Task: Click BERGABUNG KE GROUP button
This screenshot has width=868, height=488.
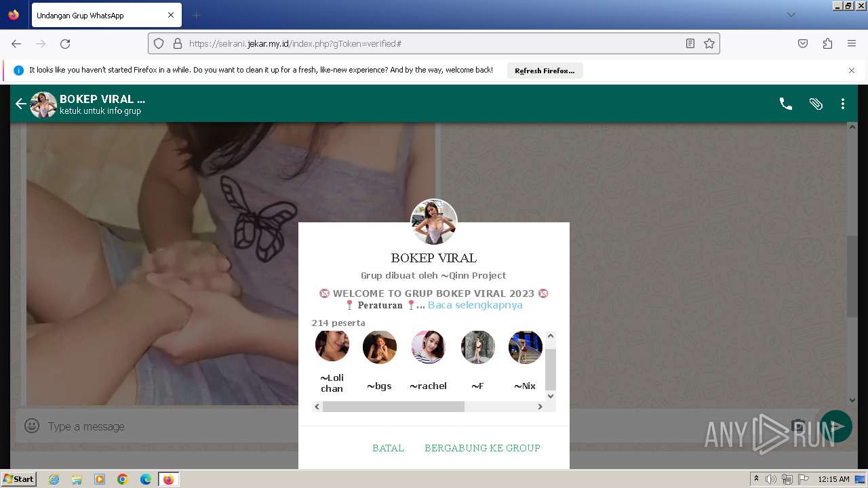Action: click(482, 448)
